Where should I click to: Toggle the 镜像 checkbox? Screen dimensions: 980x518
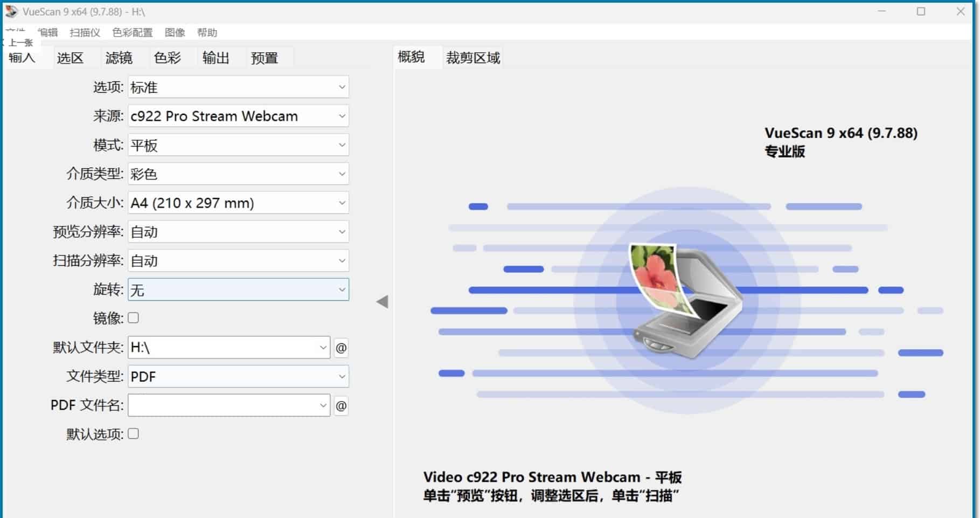click(133, 318)
